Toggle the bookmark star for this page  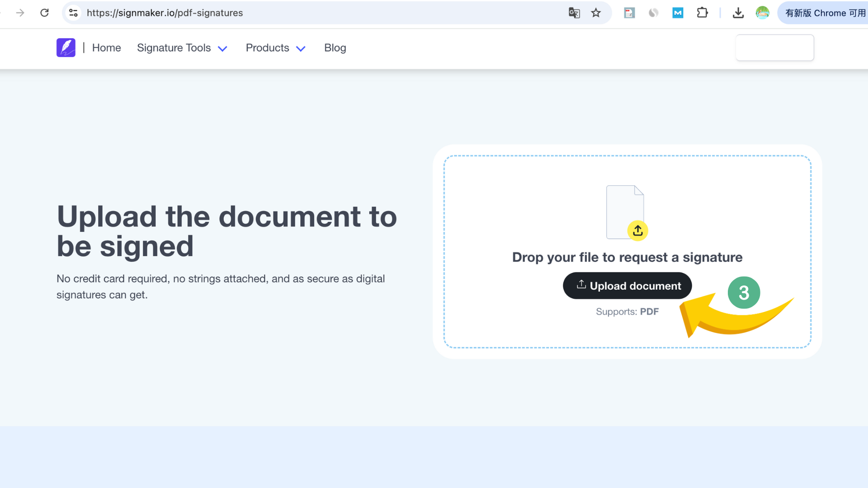[596, 13]
